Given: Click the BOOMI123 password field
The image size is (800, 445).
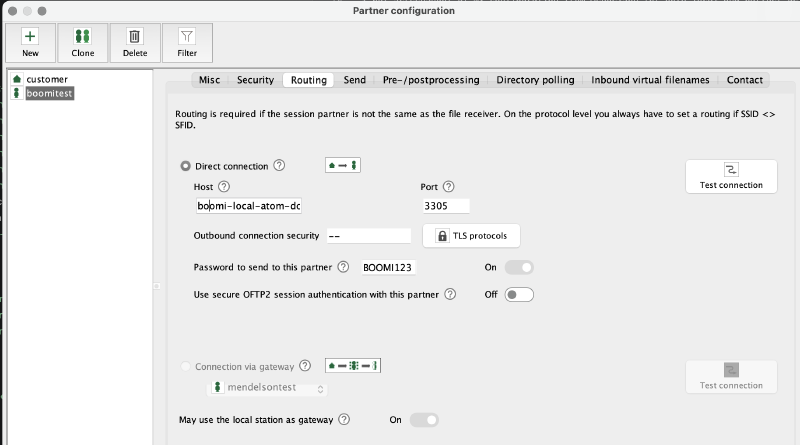Looking at the screenshot, I should [388, 267].
